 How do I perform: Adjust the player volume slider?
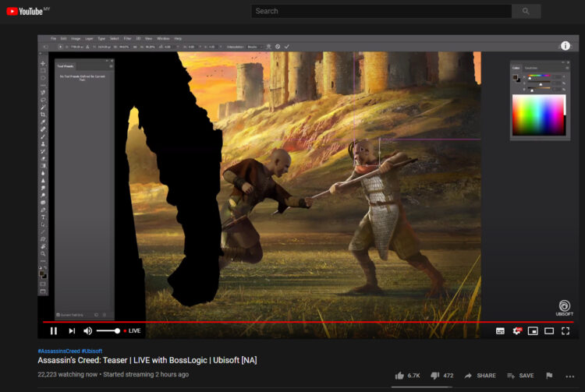[x=108, y=331]
